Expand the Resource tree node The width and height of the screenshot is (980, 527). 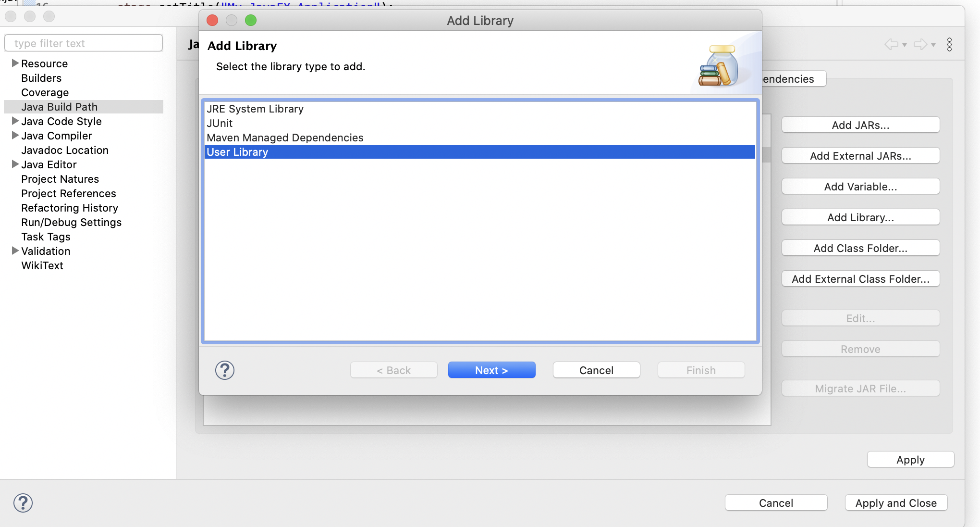tap(15, 63)
